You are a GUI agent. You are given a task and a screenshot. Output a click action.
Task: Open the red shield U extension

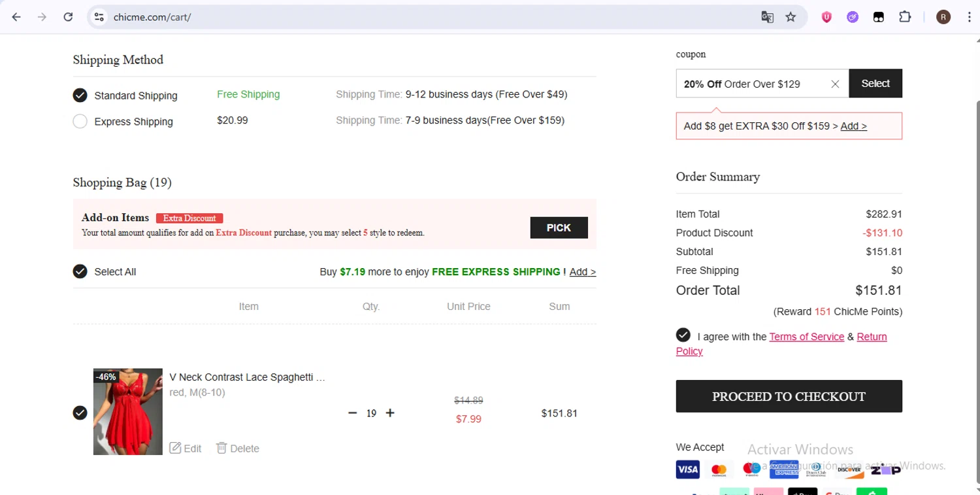(826, 18)
